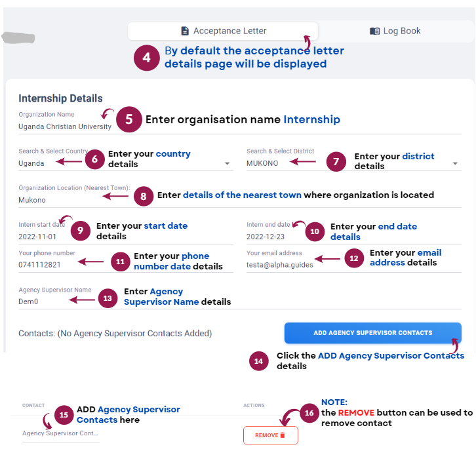
Task: Click the numbered badge 5 annotation
Action: (x=129, y=119)
